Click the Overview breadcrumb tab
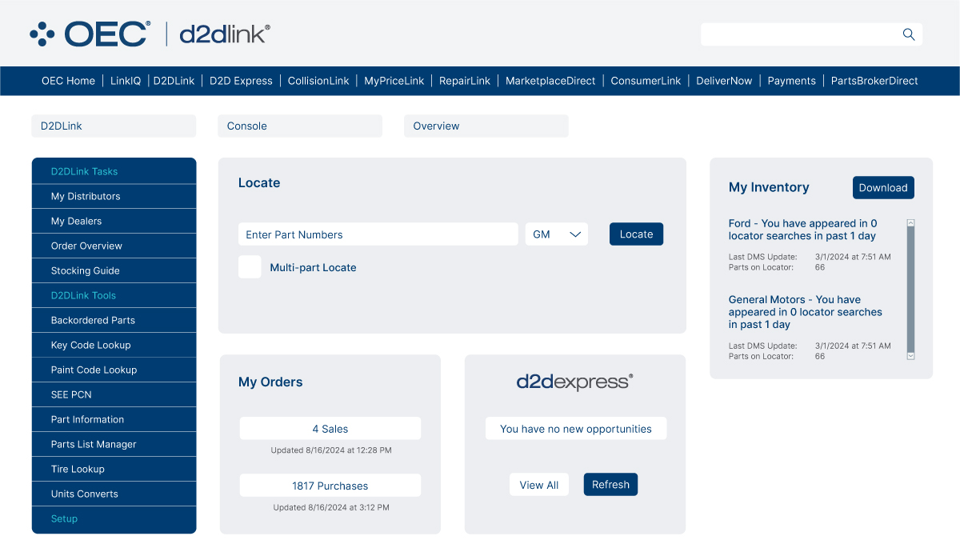Viewport: 960px width, 560px height. 486,126
